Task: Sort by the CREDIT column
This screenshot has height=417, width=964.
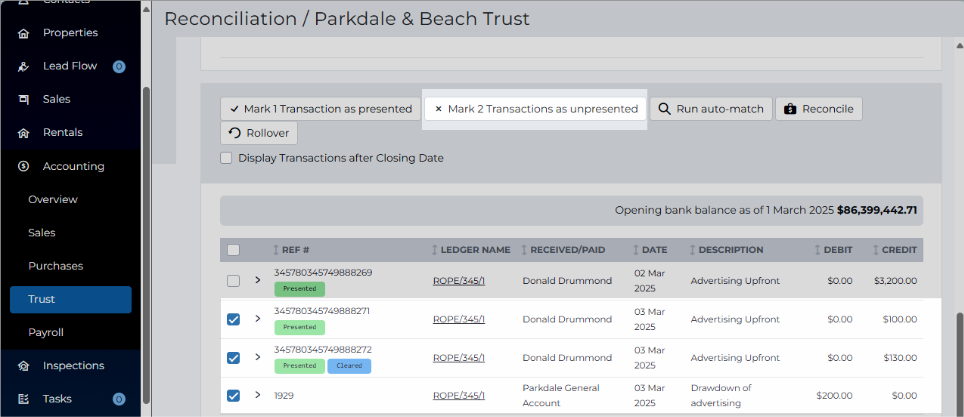Action: pos(895,250)
